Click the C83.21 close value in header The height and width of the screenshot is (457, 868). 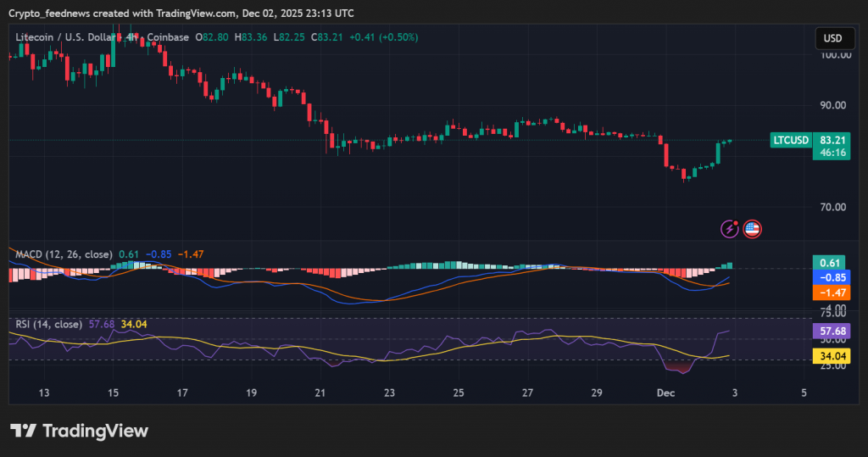click(x=326, y=37)
